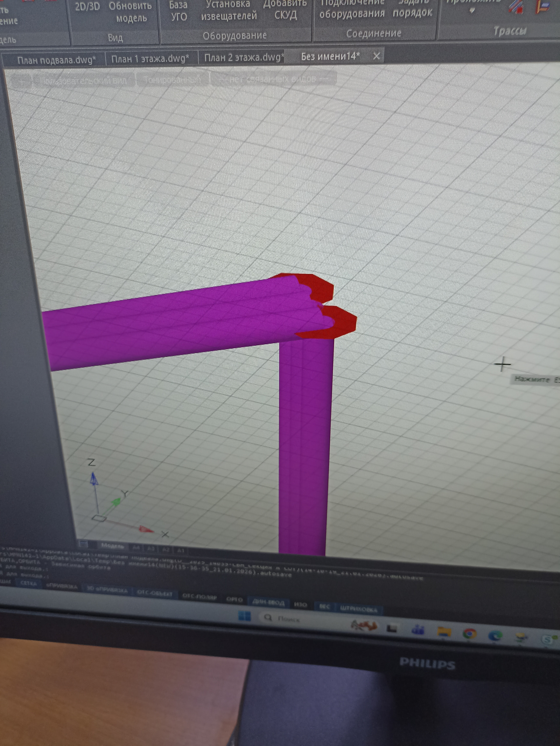
Task: Click Задать порядок connection tool
Action: 412,8
